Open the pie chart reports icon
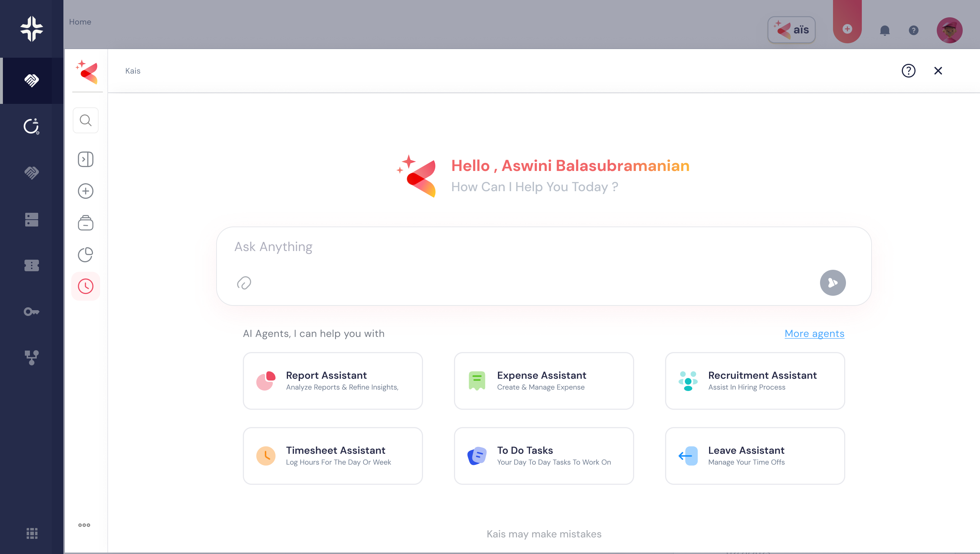This screenshot has height=554, width=980. point(86,255)
